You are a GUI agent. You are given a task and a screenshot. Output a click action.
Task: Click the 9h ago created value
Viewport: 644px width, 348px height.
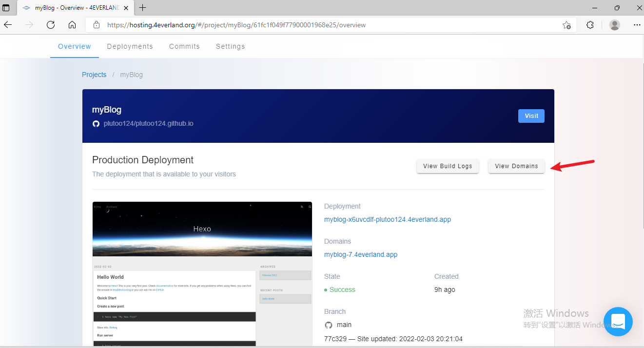445,290
